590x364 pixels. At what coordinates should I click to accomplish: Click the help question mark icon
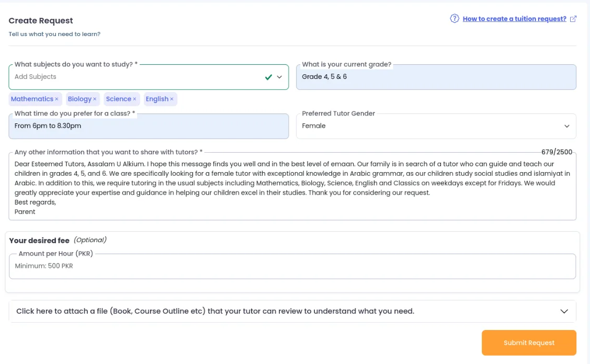click(455, 19)
